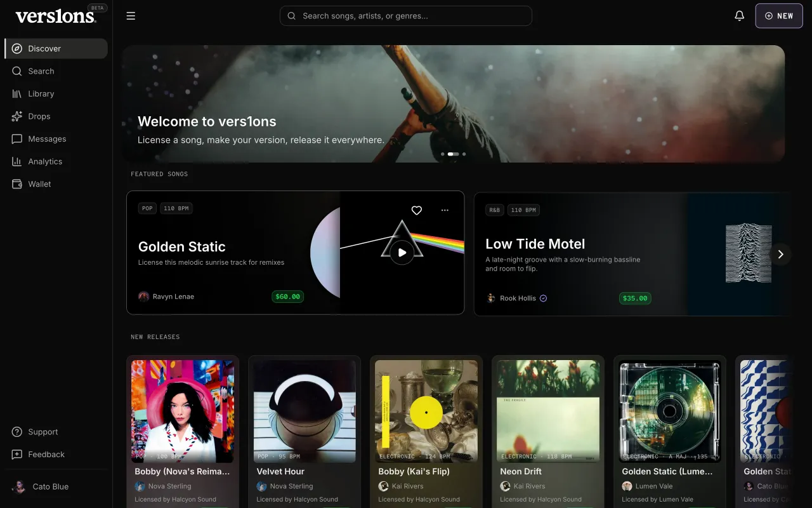Click the Feedback icon
The width and height of the screenshot is (812, 508).
pos(17,455)
